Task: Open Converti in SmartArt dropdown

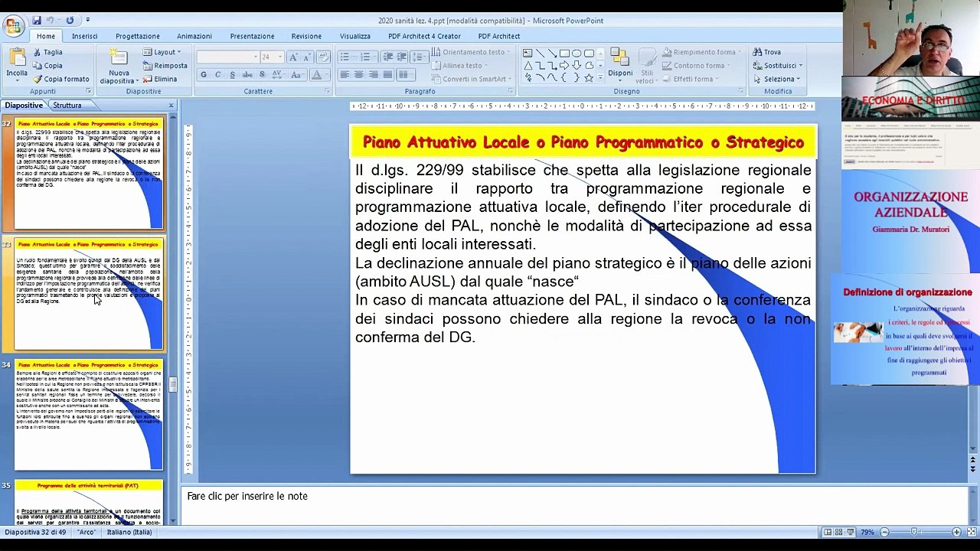Action: (x=473, y=79)
